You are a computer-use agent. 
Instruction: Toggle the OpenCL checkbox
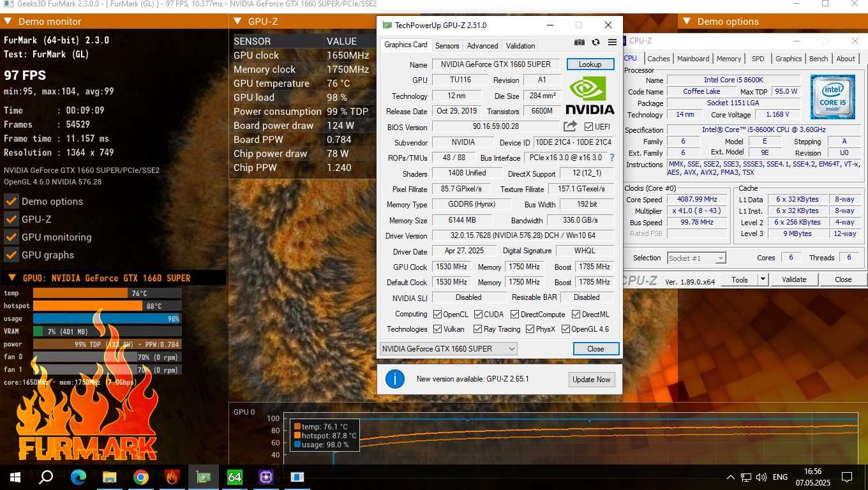pyautogui.click(x=437, y=315)
